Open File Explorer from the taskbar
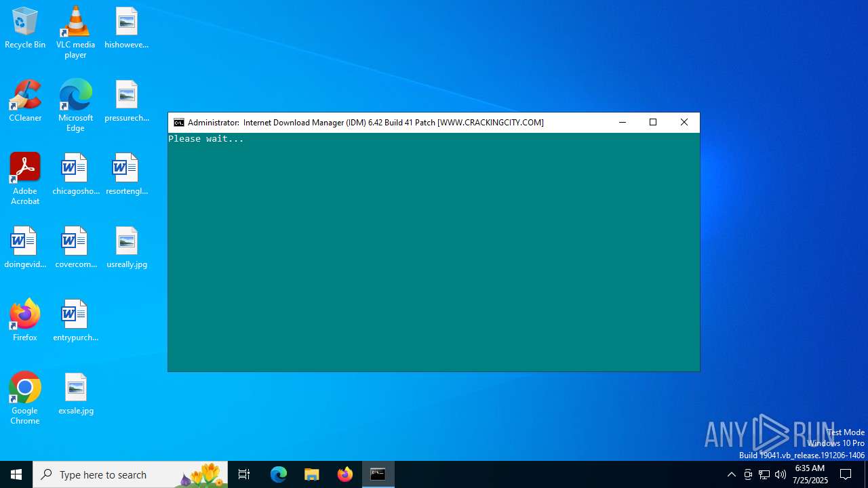This screenshot has width=868, height=488. point(312,474)
